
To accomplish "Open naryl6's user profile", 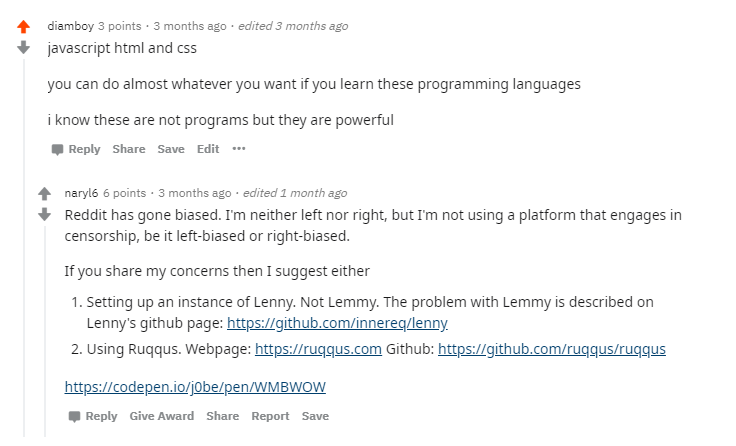I will (81, 193).
